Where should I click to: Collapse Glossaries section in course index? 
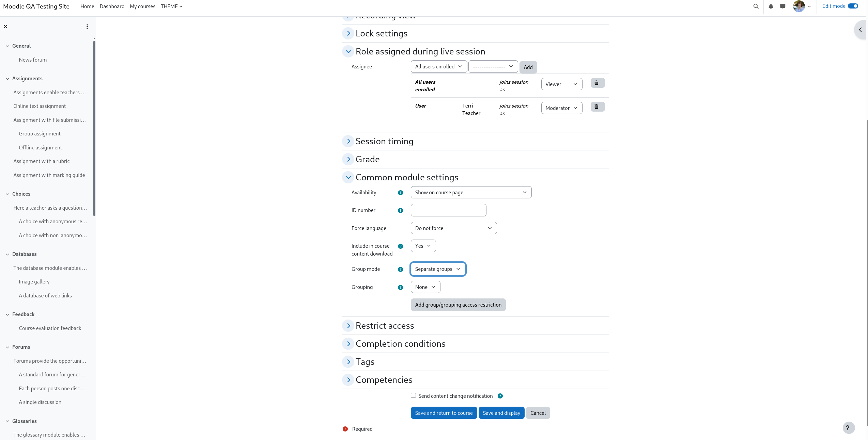click(7, 421)
